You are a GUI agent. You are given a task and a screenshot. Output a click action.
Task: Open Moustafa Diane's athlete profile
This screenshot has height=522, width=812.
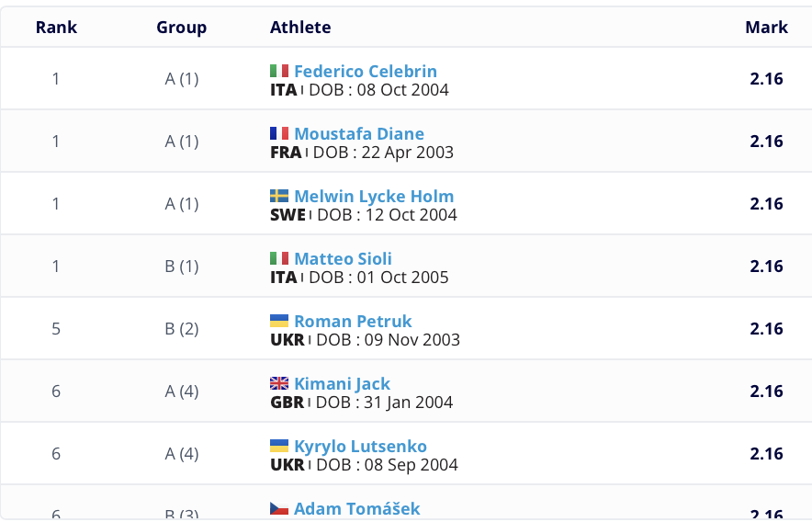click(x=359, y=133)
